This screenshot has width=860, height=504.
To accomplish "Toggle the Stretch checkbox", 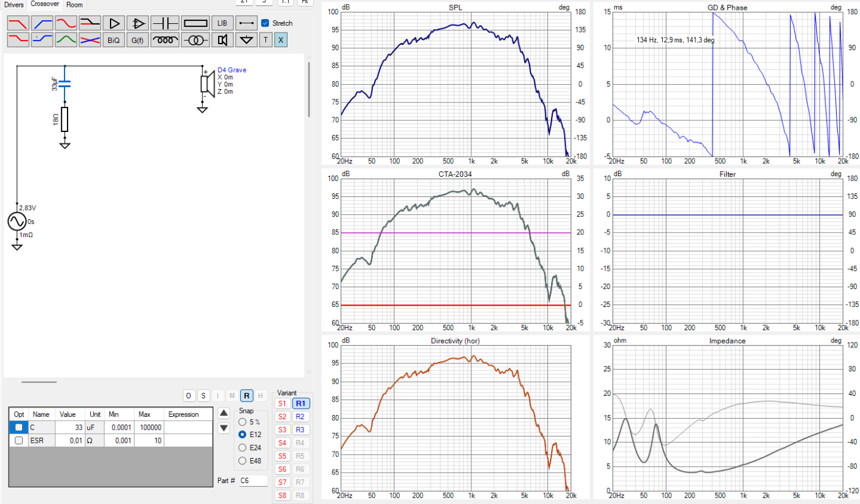I will click(x=265, y=23).
